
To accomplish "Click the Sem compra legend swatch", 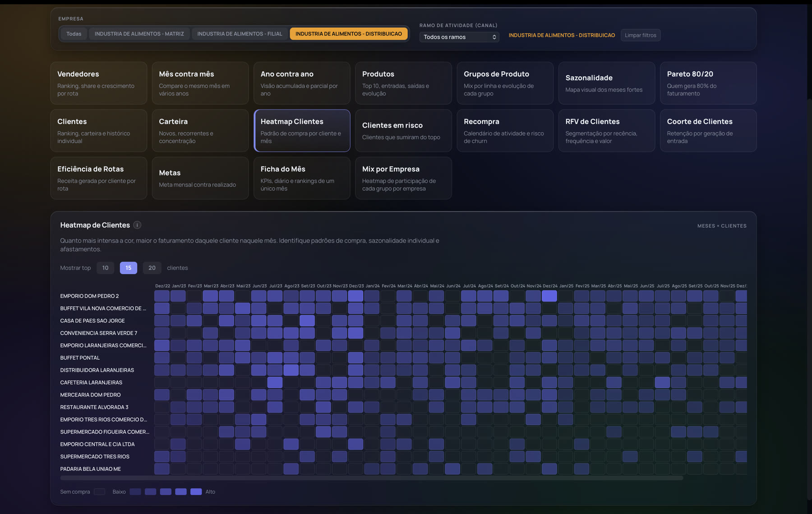I will (x=100, y=492).
